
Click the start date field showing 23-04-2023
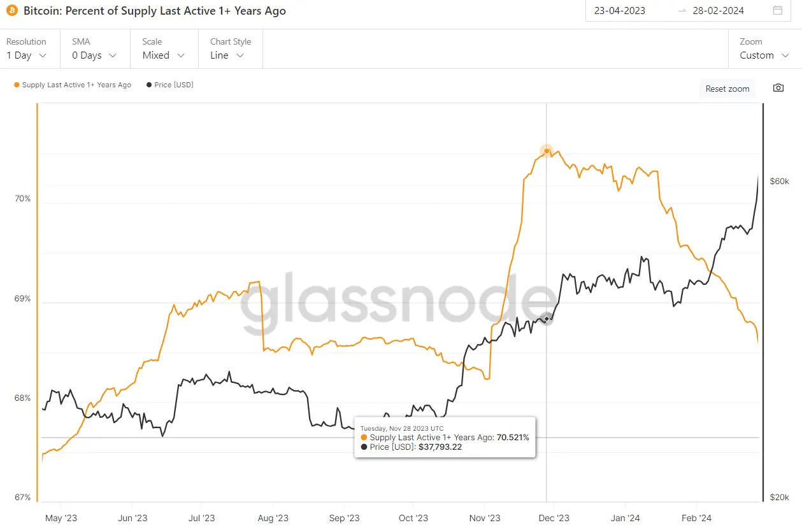(619, 11)
